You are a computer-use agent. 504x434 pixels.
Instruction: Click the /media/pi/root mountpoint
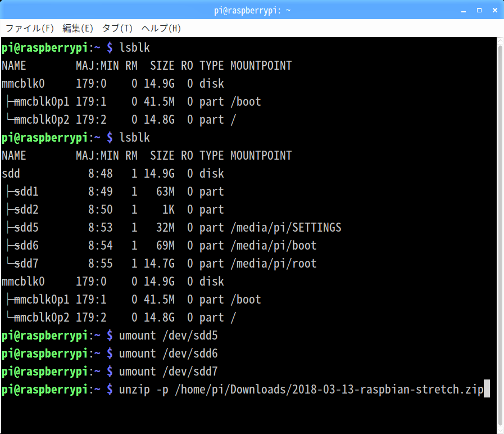[274, 264]
